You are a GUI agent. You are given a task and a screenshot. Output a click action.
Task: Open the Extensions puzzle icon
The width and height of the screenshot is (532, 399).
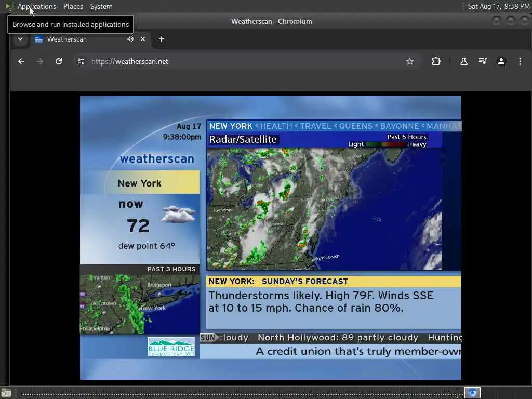coord(436,61)
